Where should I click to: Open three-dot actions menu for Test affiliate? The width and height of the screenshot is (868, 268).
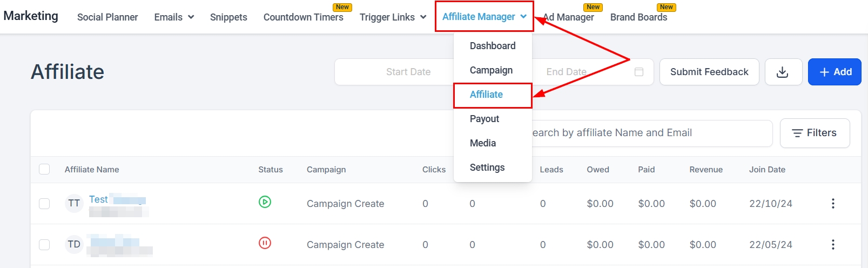(833, 203)
